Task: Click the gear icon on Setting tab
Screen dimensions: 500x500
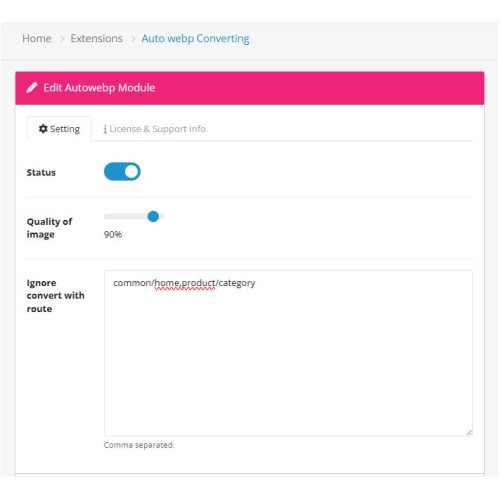Action: [x=43, y=129]
